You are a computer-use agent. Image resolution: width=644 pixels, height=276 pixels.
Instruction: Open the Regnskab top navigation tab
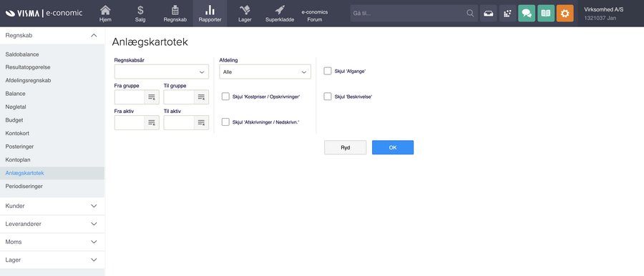click(175, 14)
